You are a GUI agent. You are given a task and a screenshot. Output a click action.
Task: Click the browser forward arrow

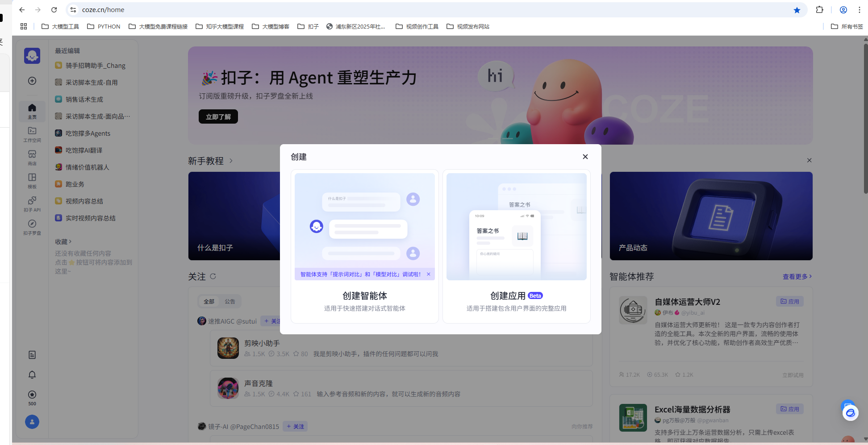pyautogui.click(x=38, y=10)
